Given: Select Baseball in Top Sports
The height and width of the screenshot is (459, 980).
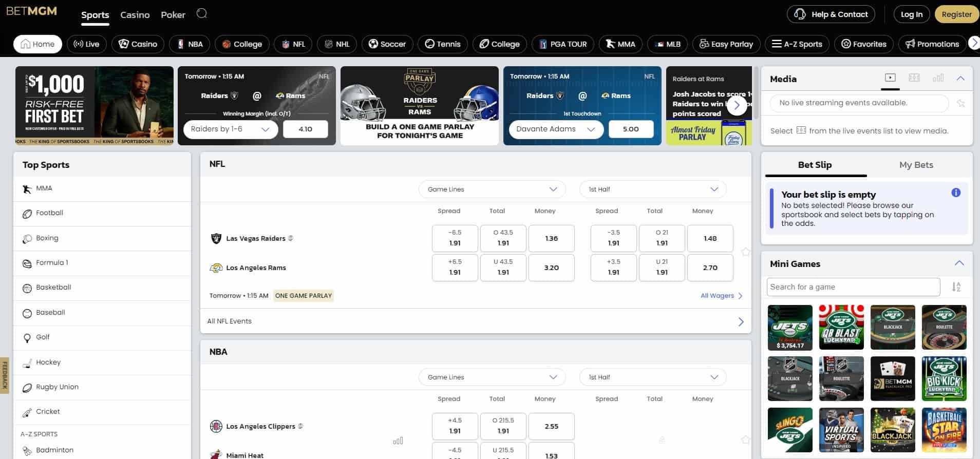Looking at the screenshot, I should pos(102,313).
